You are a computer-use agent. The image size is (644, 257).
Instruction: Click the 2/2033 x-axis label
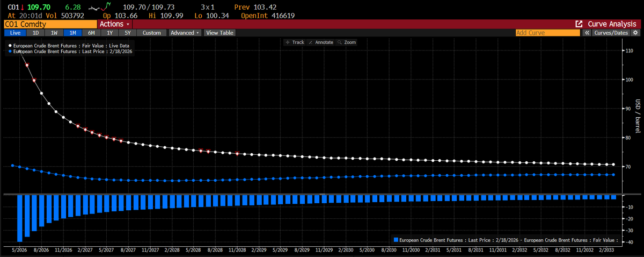coord(606,250)
